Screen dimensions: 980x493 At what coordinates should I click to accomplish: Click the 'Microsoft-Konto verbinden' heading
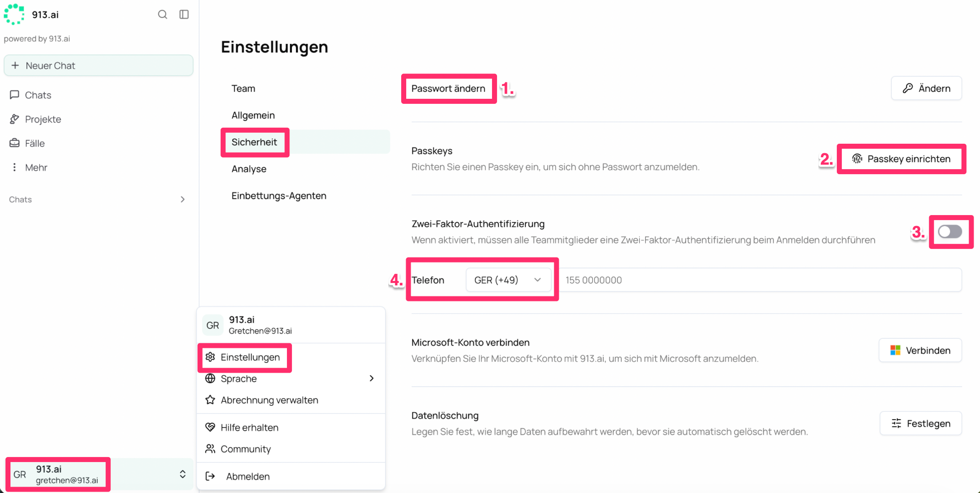click(x=471, y=342)
